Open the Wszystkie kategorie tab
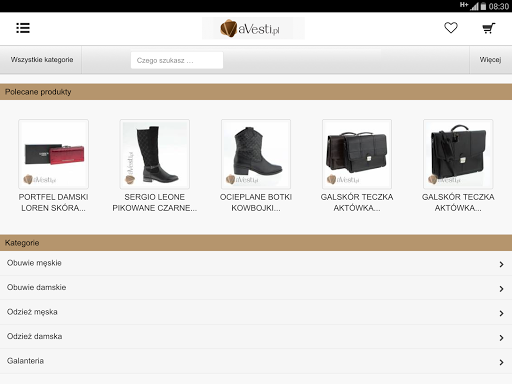 coord(42,60)
